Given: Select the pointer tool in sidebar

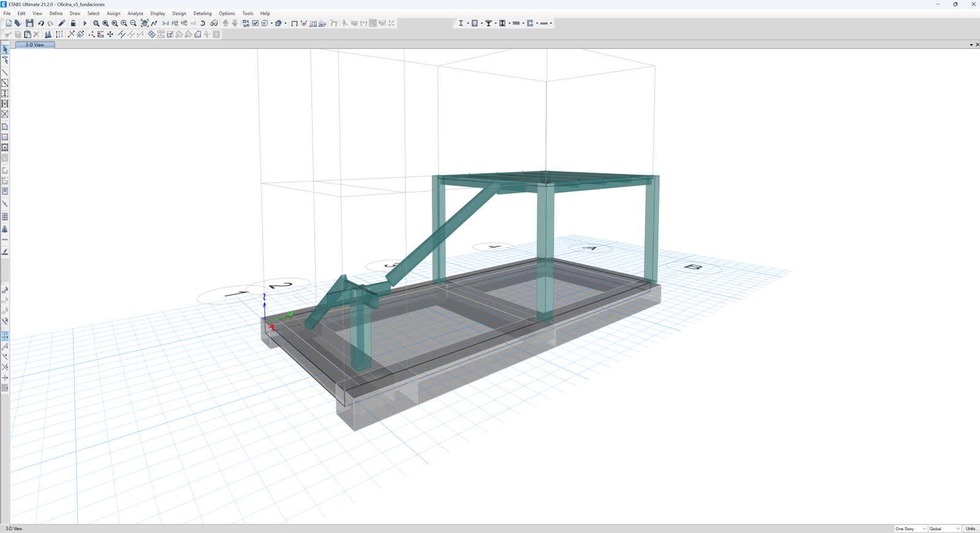Looking at the screenshot, I should point(5,50).
